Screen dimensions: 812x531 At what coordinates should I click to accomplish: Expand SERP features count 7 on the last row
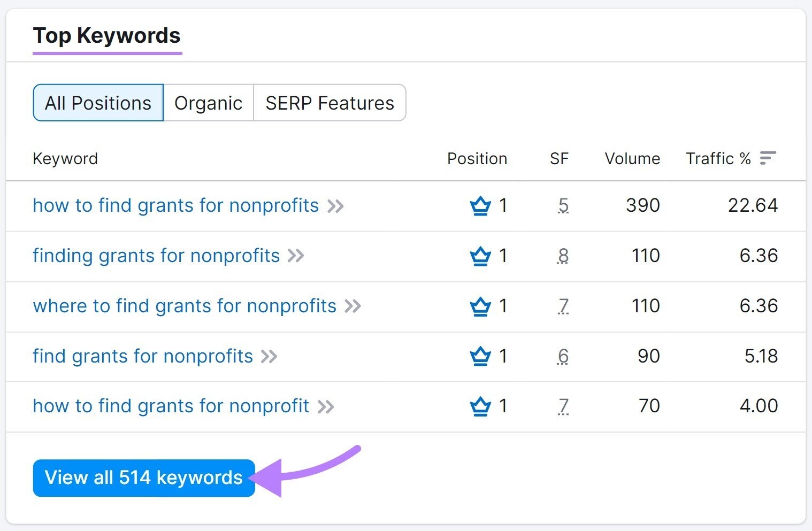(563, 406)
